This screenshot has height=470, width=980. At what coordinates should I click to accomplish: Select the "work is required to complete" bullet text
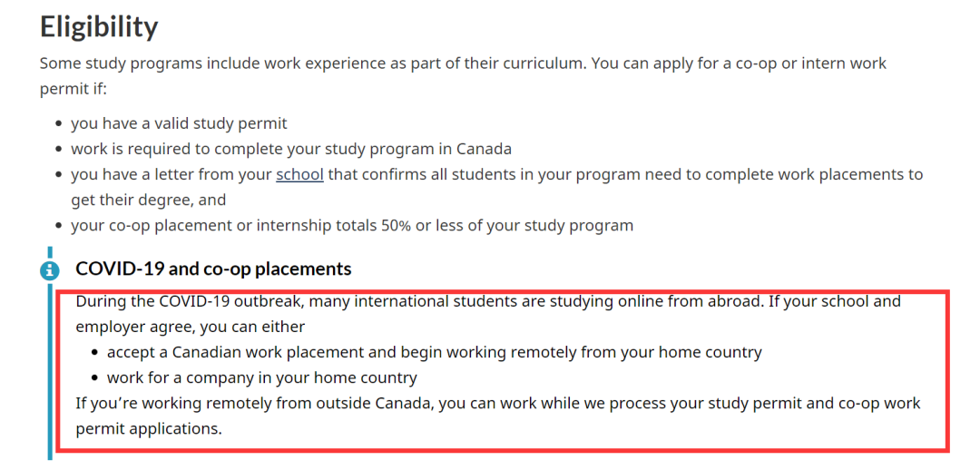click(x=291, y=149)
